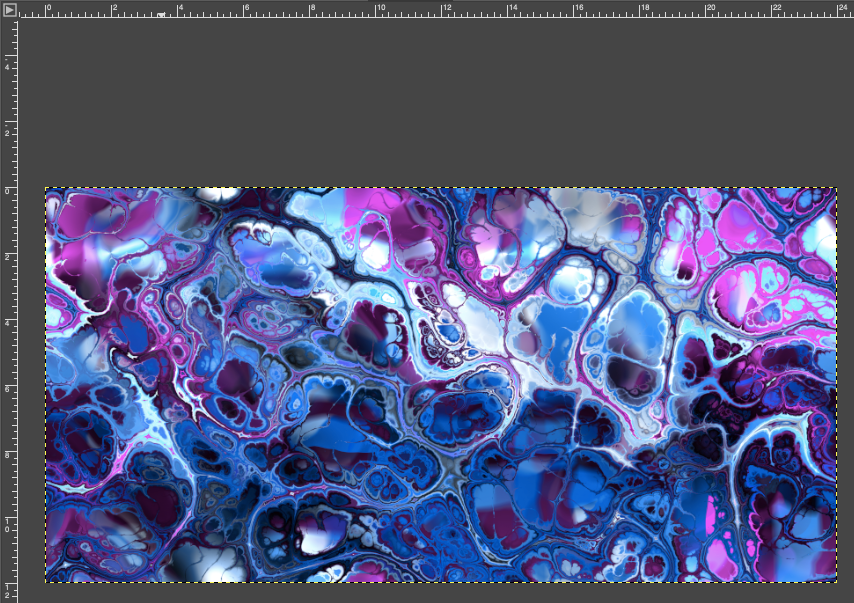The image size is (854, 603).
Task: Click the 8 mark on the vertical ruler
Action: 8,452
